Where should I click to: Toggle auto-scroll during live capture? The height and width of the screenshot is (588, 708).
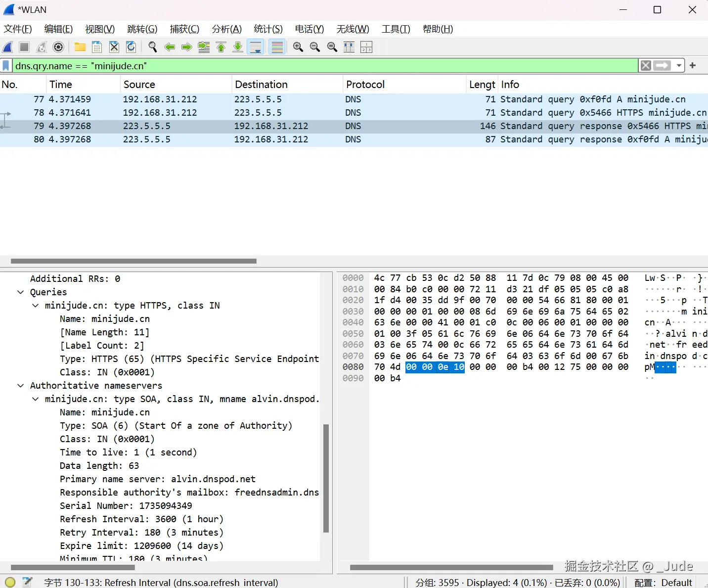pos(256,47)
